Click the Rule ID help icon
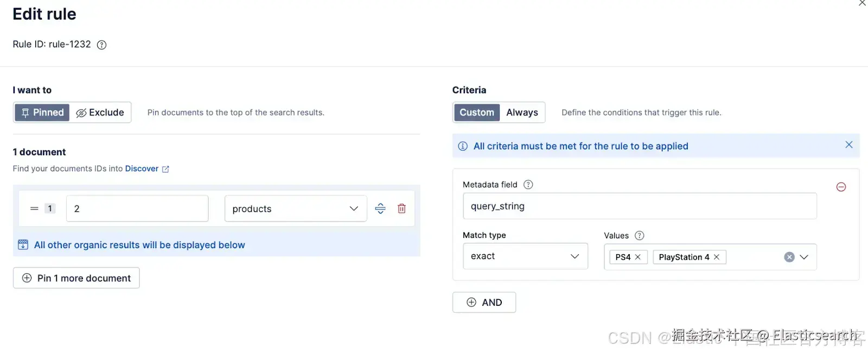The image size is (868, 353). tap(101, 45)
